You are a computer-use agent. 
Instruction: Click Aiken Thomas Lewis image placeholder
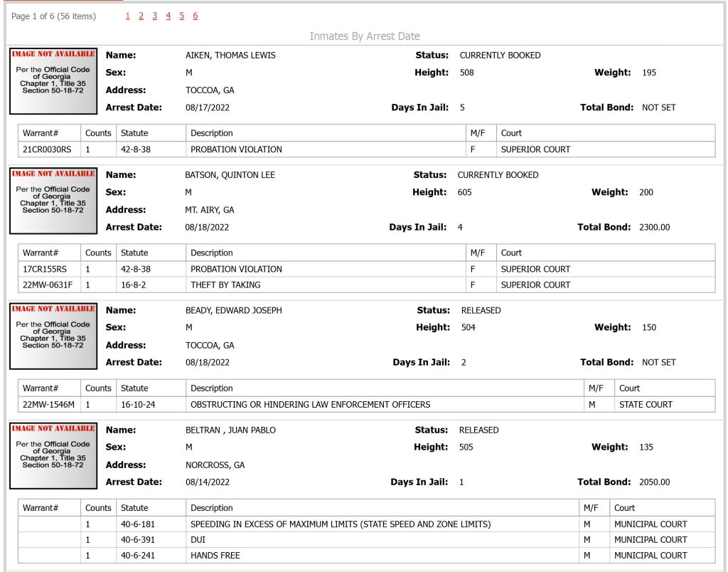pyautogui.click(x=53, y=81)
